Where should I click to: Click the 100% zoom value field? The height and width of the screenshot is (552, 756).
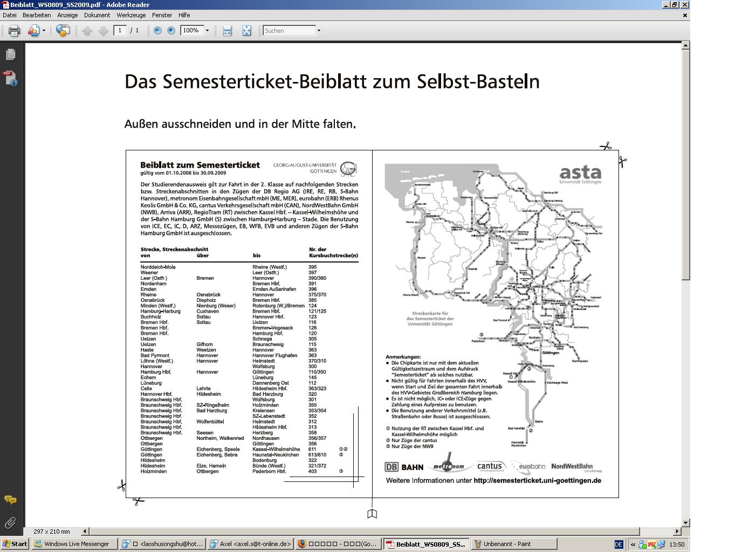point(191,30)
